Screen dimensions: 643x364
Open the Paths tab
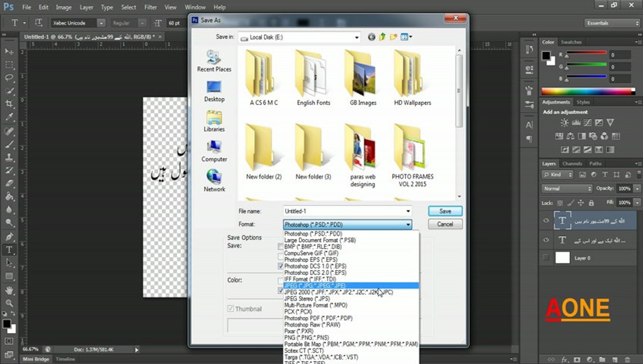click(595, 164)
